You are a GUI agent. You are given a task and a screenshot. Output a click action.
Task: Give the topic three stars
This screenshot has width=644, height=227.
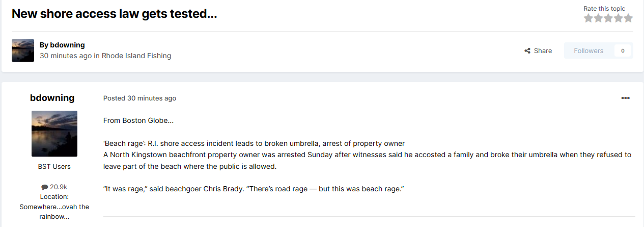point(608,18)
